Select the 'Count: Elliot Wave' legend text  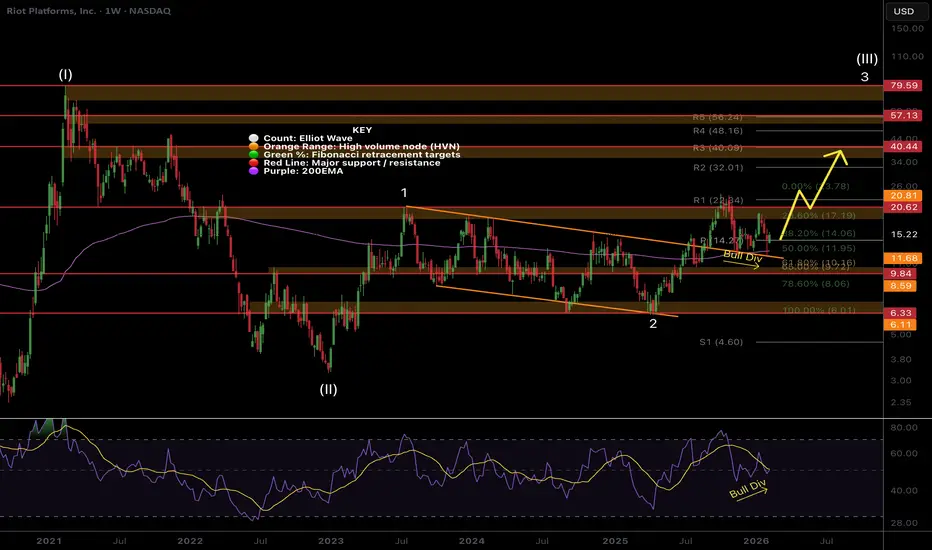pyautogui.click(x=308, y=138)
